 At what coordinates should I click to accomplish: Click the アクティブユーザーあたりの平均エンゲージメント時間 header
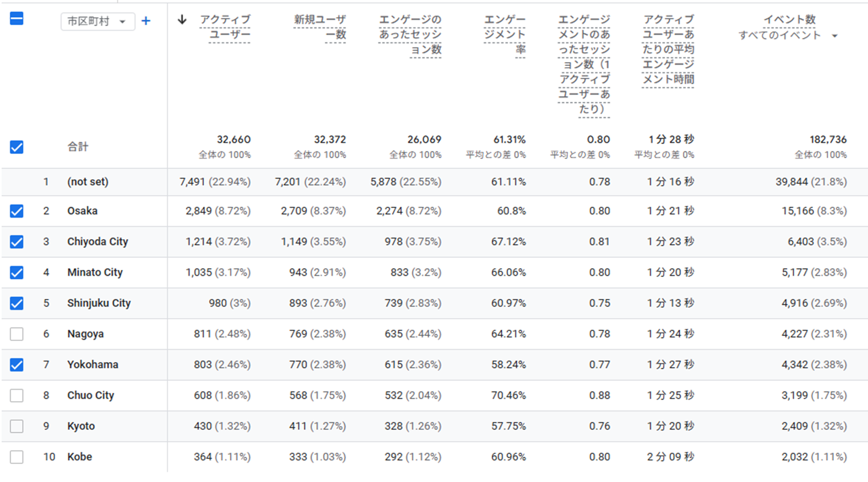pos(668,49)
